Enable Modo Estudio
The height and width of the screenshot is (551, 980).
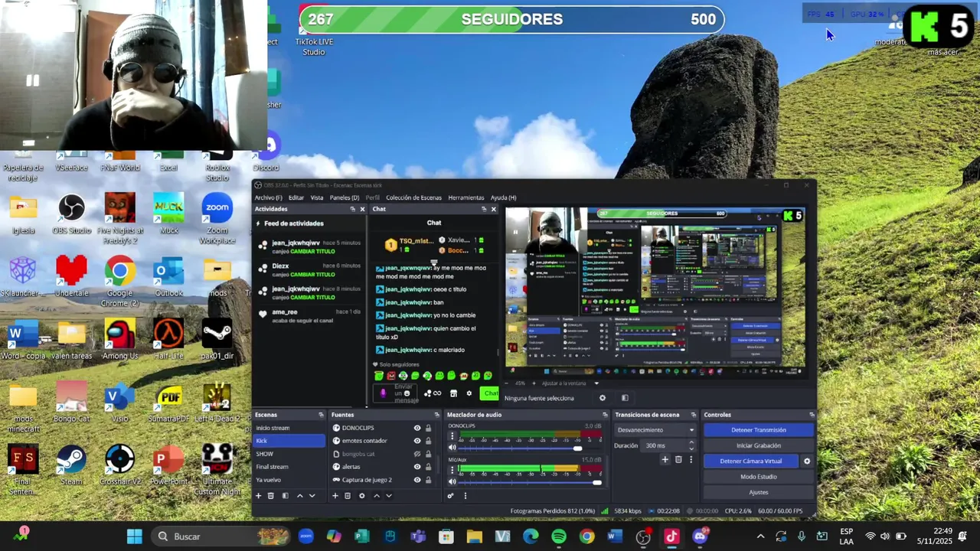point(759,477)
